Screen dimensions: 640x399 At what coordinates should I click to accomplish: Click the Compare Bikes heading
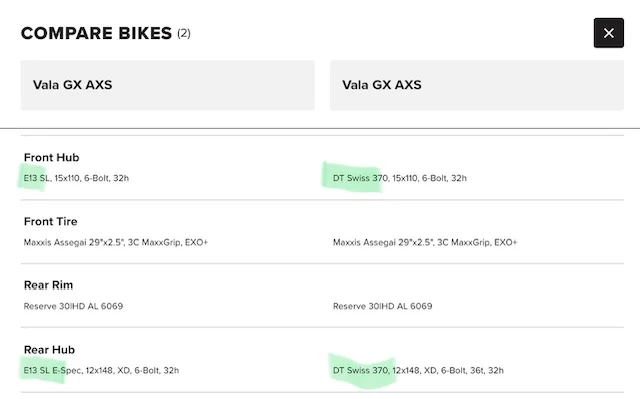click(96, 33)
